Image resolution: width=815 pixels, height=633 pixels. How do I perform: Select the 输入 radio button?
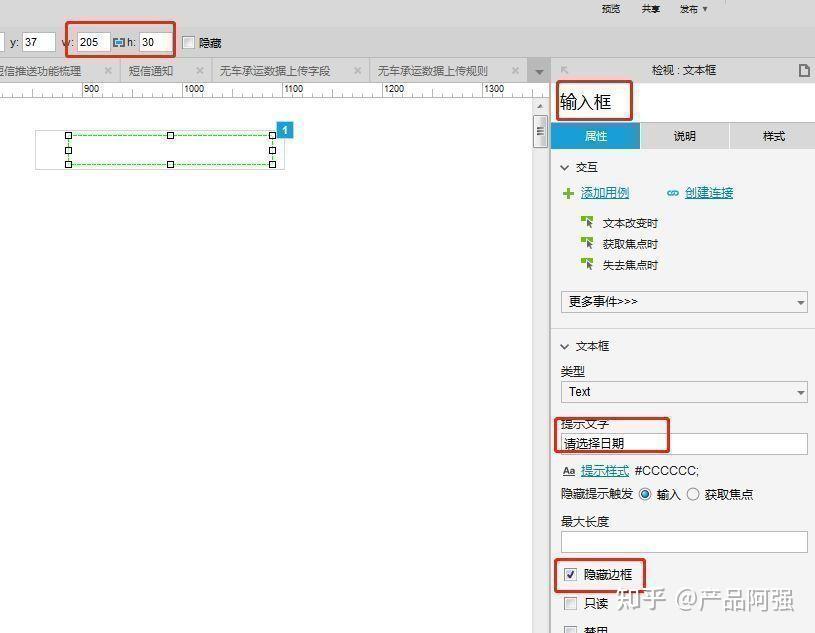(645, 494)
